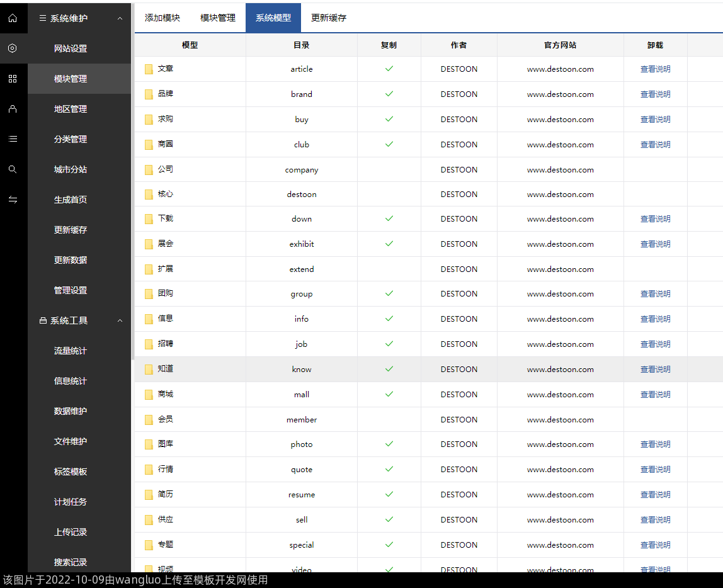Click the home icon in left rail
723x588 pixels.
pyautogui.click(x=13, y=18)
